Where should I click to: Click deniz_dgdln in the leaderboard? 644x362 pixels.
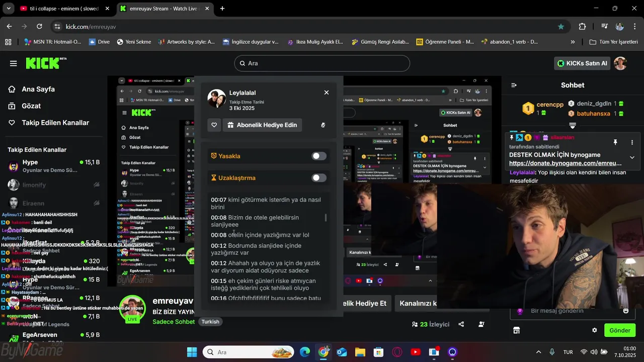point(594,104)
